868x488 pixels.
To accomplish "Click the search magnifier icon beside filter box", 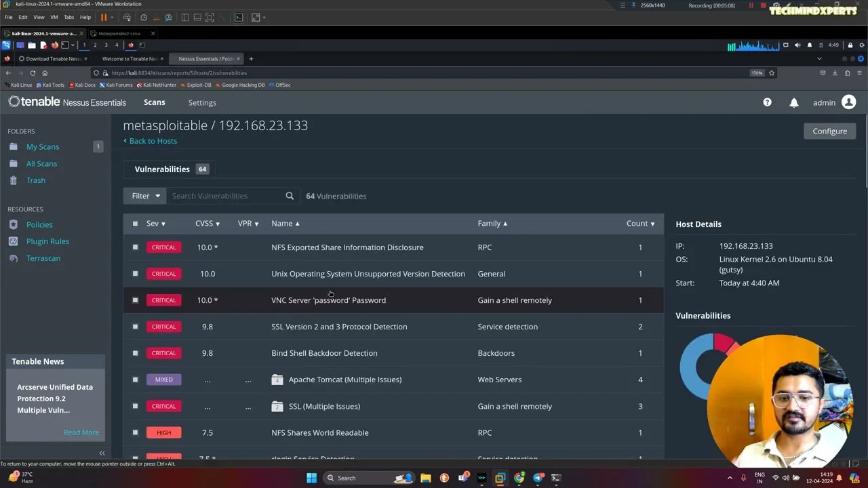I will pos(290,196).
